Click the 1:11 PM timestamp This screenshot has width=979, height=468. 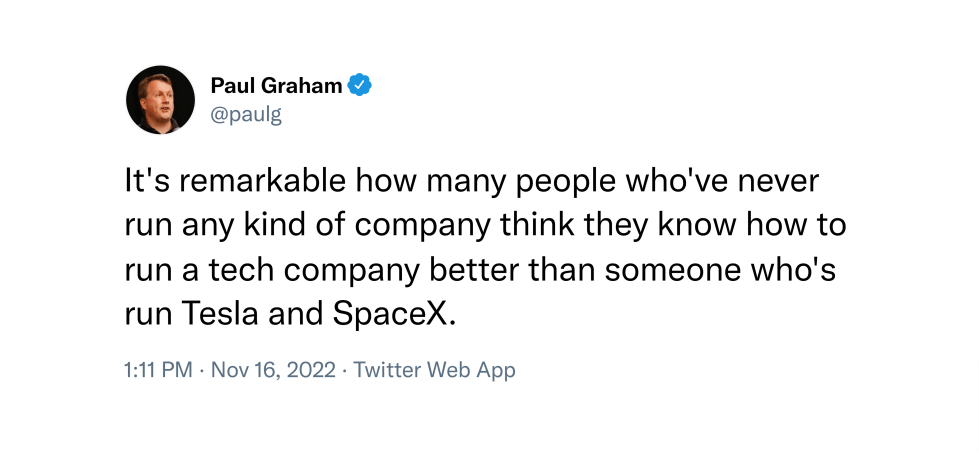(159, 370)
